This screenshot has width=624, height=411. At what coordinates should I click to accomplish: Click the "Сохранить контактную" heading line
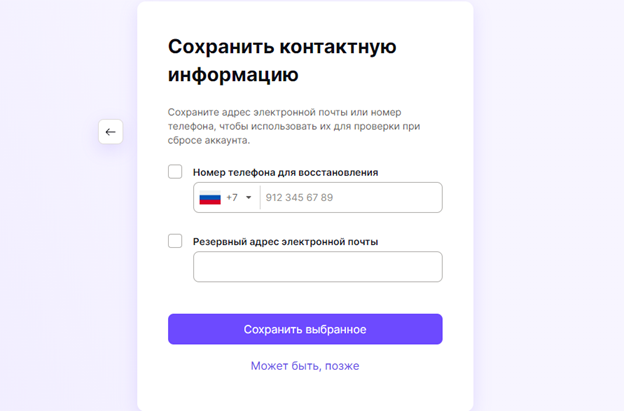click(x=282, y=47)
